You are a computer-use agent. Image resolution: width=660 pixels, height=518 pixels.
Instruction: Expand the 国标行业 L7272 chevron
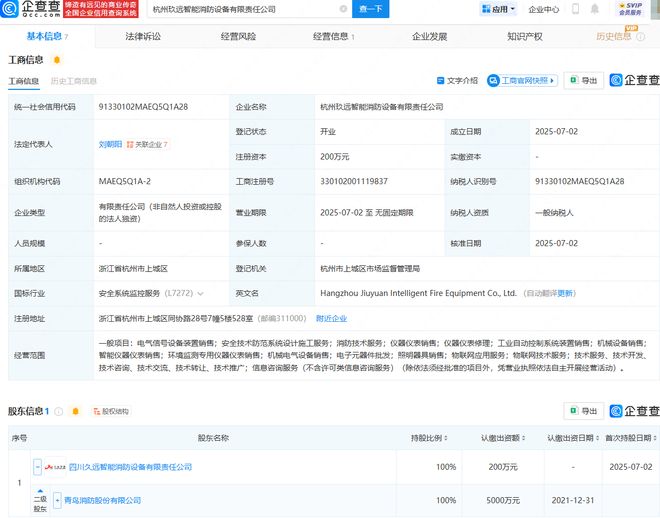[x=200, y=294]
